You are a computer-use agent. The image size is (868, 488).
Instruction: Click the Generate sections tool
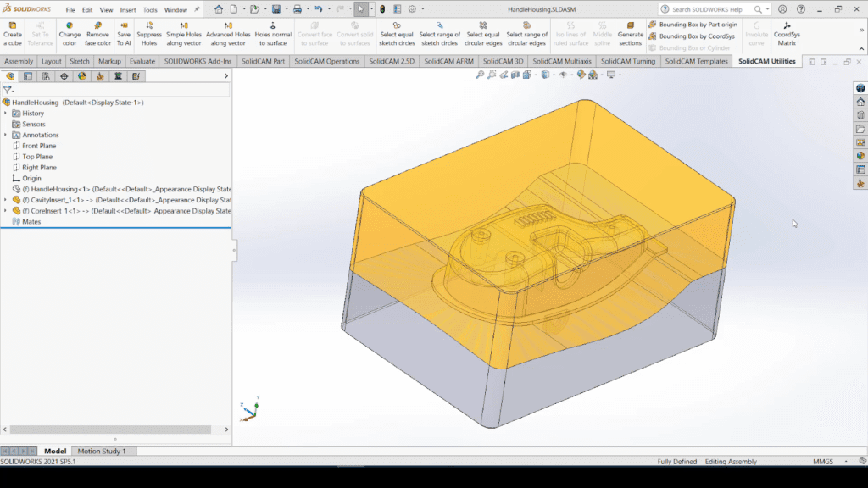630,34
